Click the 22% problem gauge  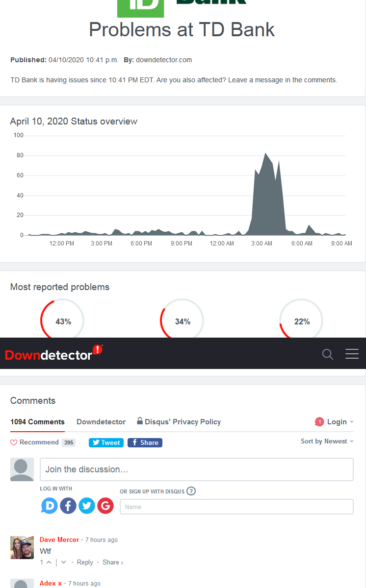point(301,319)
